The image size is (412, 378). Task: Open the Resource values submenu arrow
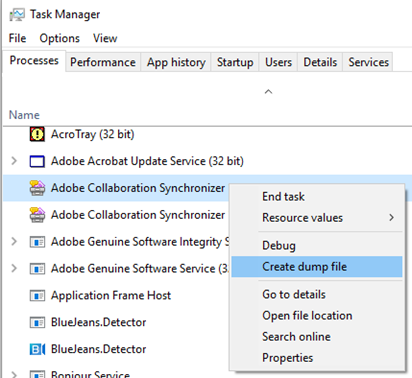(x=391, y=218)
